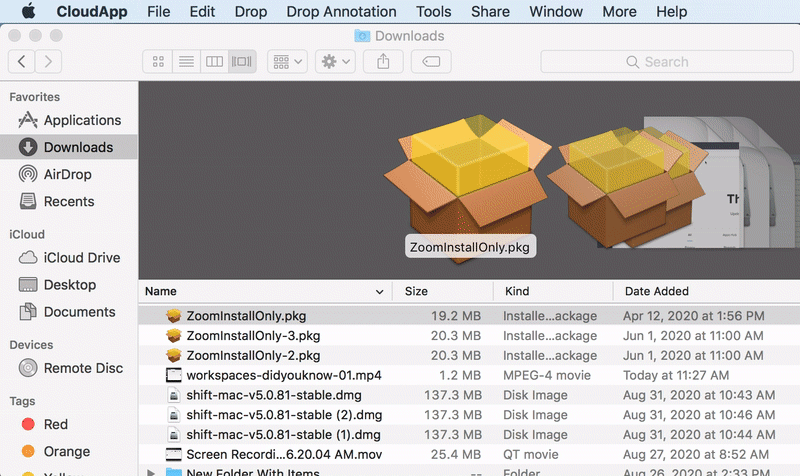Open the Drop menu

pyautogui.click(x=251, y=11)
